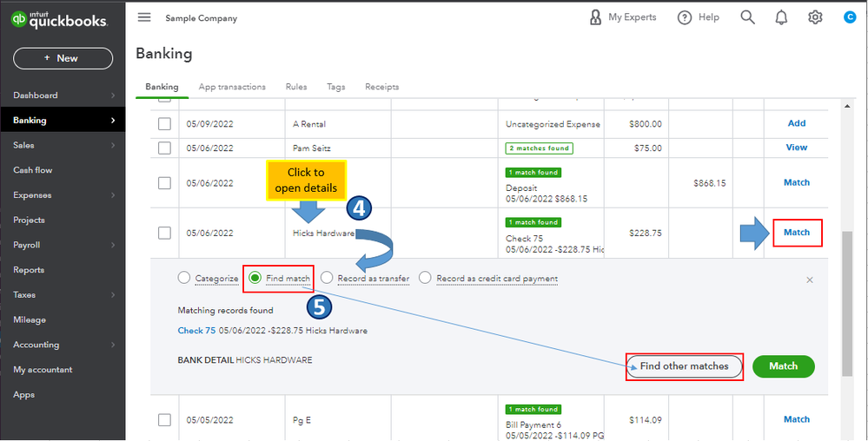
Task: Select checkbox for Pam Seitz row
Action: (x=164, y=148)
